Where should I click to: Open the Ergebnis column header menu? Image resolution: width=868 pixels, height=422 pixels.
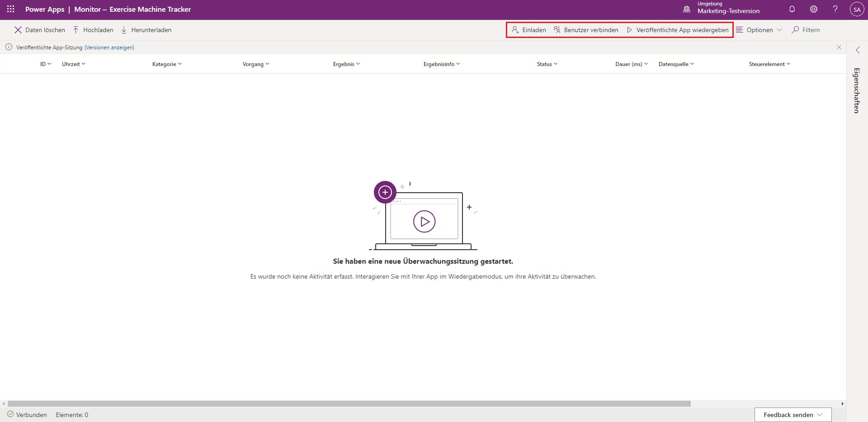347,64
